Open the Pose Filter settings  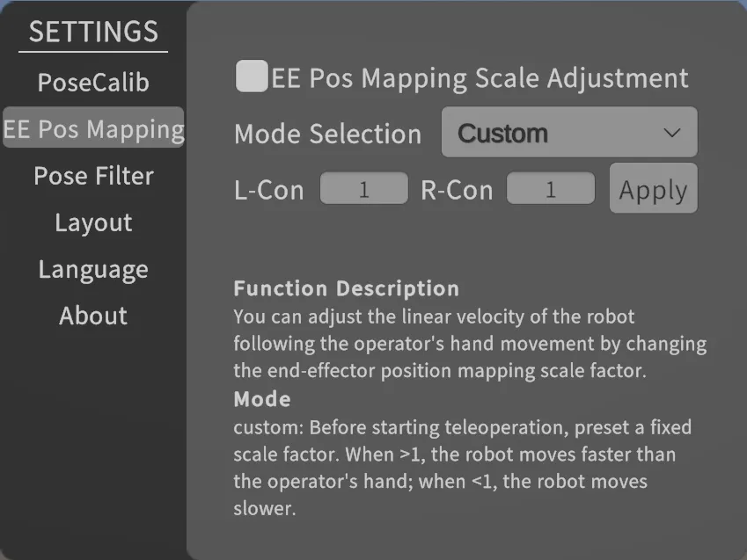[x=93, y=176]
